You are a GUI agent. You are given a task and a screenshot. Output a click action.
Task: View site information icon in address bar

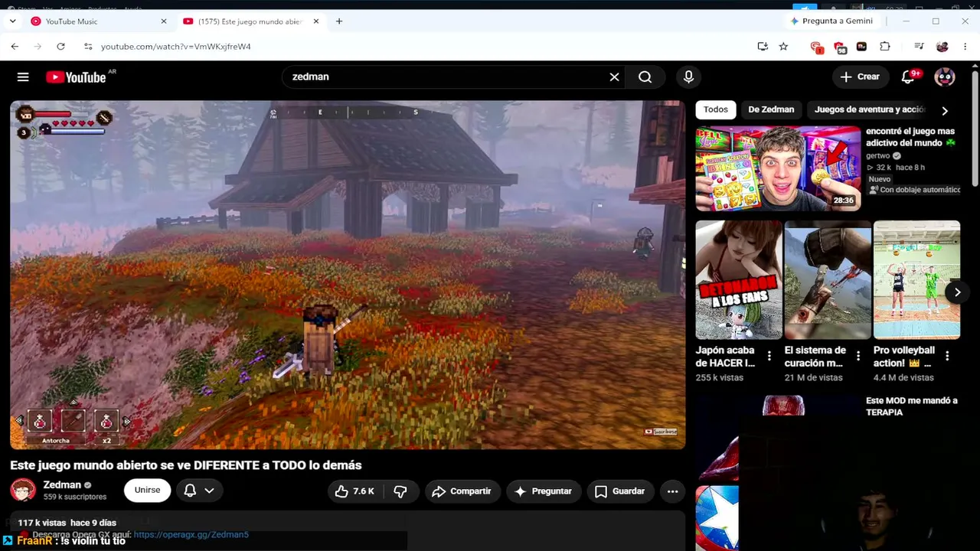click(x=88, y=46)
